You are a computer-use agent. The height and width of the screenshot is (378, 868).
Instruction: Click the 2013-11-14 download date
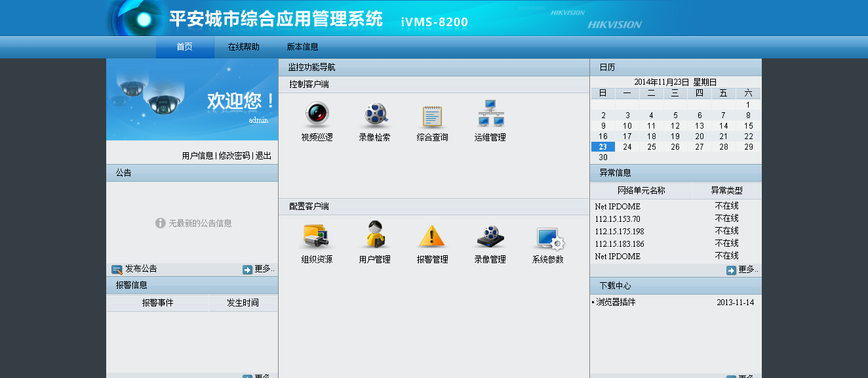(x=736, y=303)
